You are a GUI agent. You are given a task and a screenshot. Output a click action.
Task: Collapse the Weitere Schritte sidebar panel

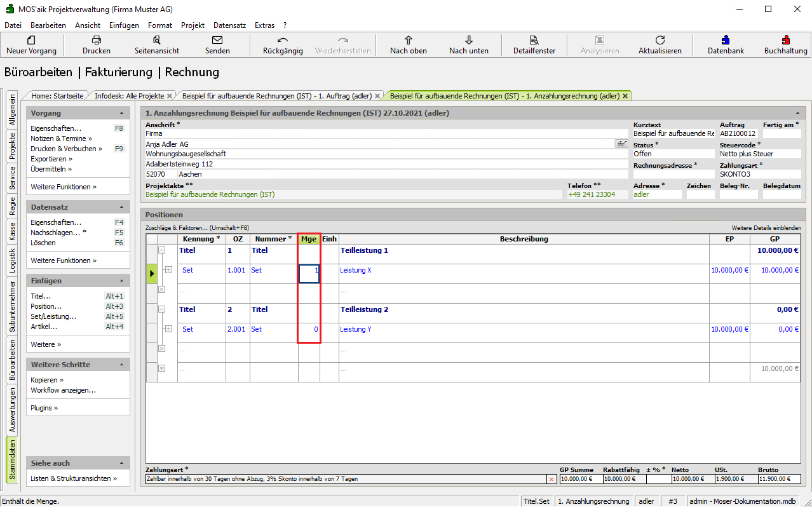coord(121,365)
